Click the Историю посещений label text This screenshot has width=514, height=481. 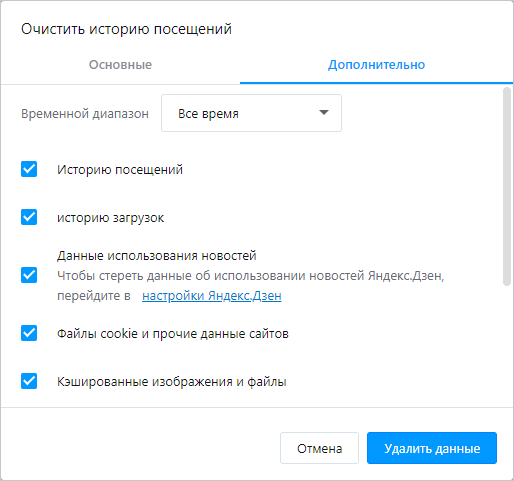(120, 170)
